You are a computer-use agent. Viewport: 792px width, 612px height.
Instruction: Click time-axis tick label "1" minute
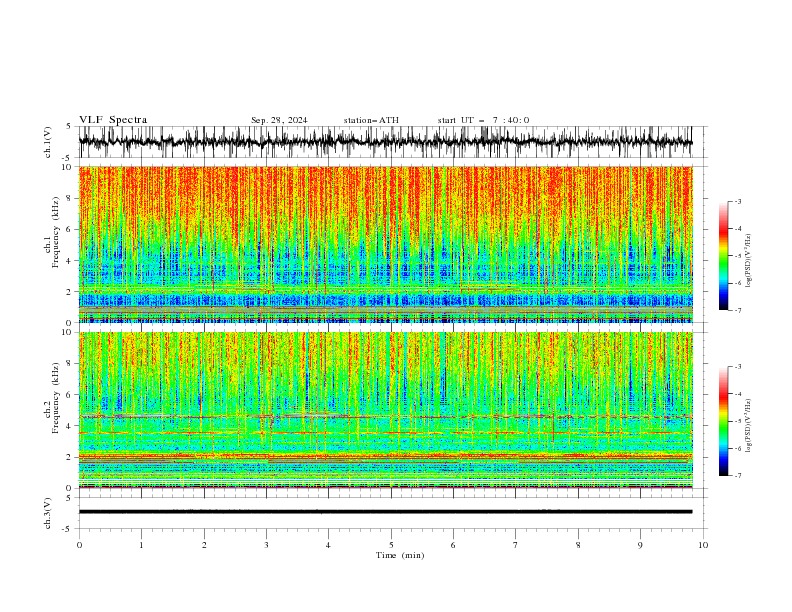[x=141, y=545]
